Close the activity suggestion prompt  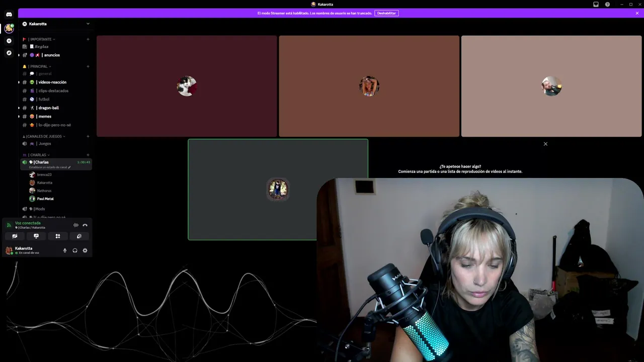tap(545, 144)
